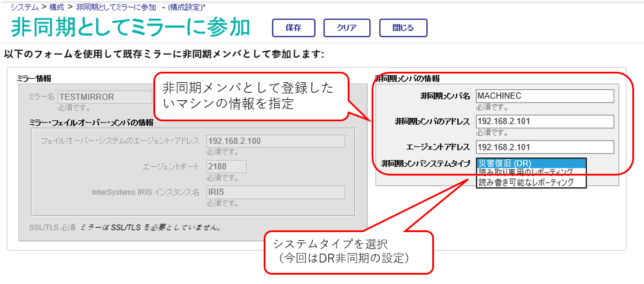Viewport: 644px width, 284px height.
Task: Click the 閉じる button
Action: pyautogui.click(x=403, y=28)
